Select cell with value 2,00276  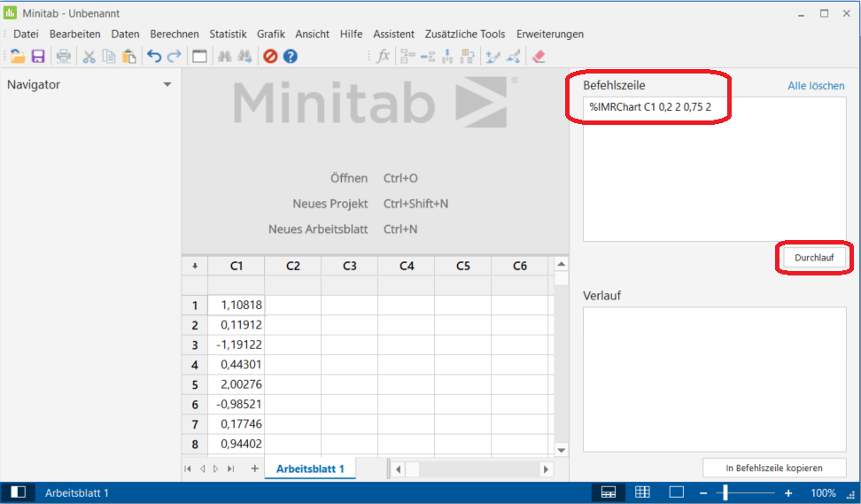[237, 384]
